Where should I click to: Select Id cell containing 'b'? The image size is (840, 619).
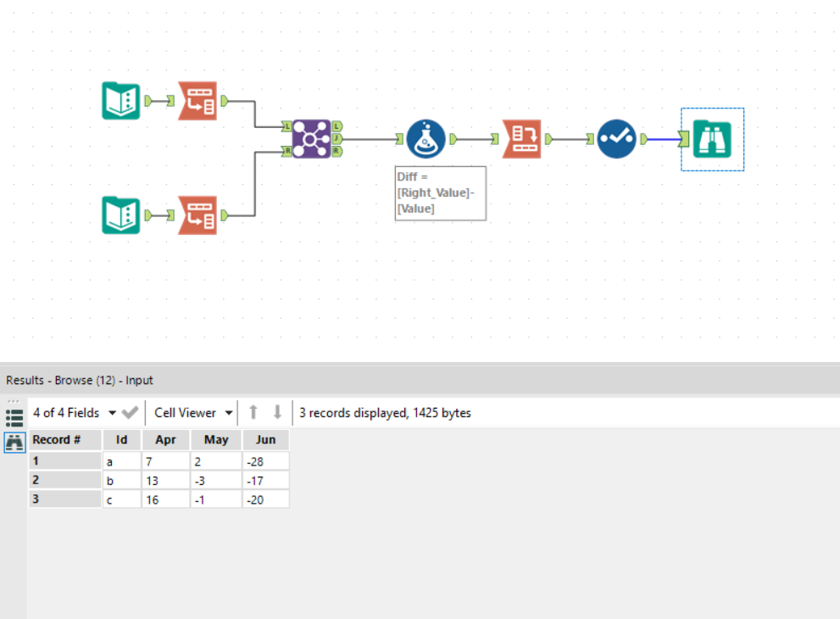[x=122, y=480]
